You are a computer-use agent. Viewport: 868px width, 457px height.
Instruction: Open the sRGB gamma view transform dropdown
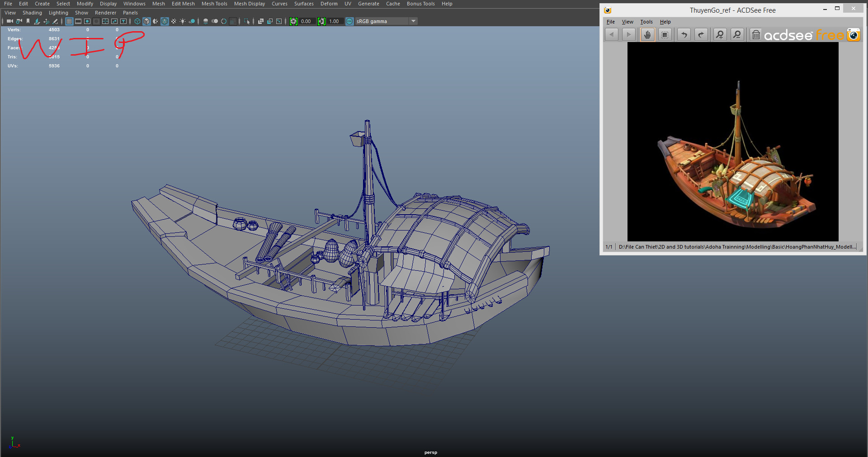413,21
